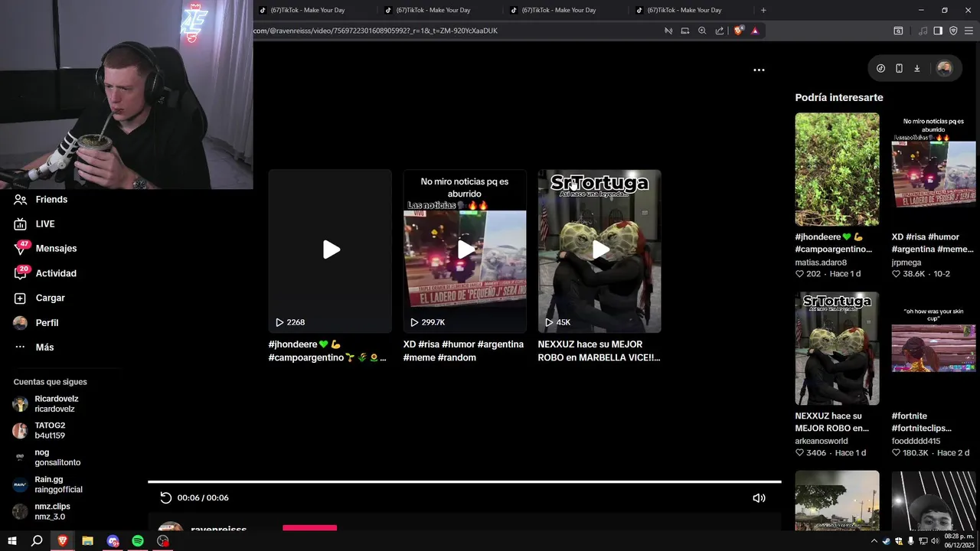Viewport: 980px width, 551px height.
Task: Open Brave Shields lion icon
Action: 738,31
